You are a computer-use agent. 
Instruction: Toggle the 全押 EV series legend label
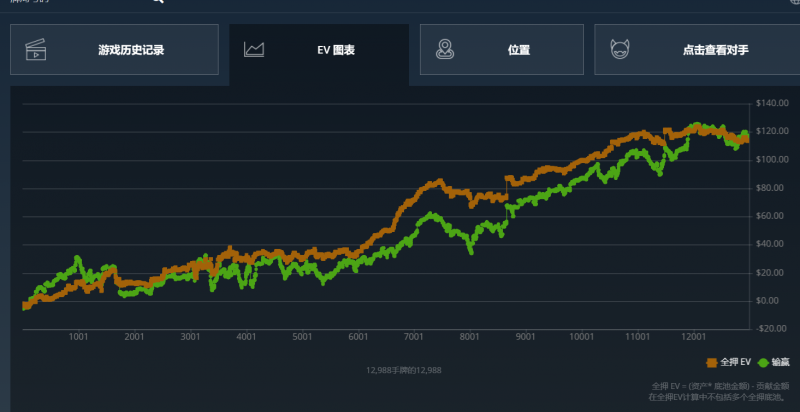[x=735, y=362]
